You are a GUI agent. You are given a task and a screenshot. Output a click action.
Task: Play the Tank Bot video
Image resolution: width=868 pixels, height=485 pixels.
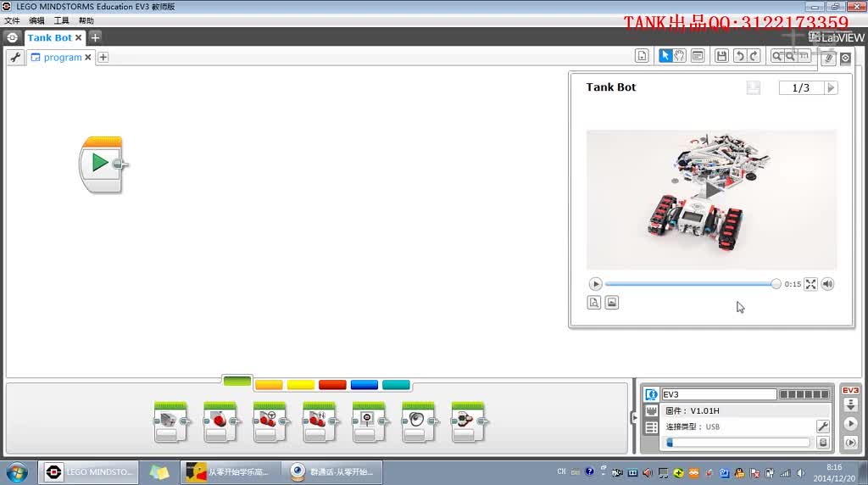click(595, 284)
